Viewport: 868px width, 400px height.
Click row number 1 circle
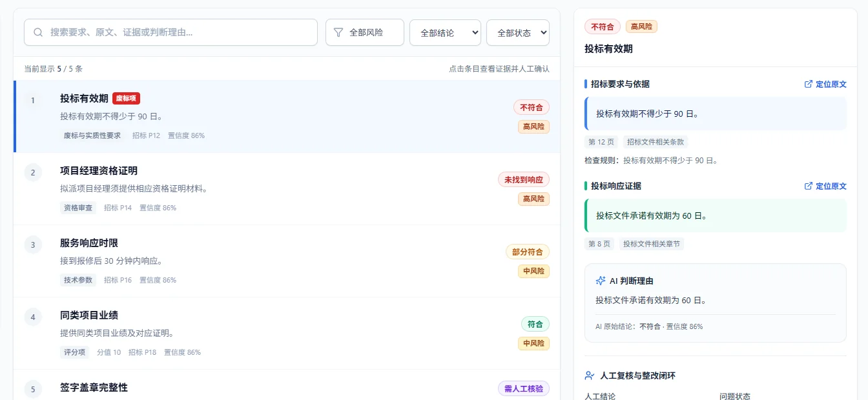pyautogui.click(x=33, y=100)
